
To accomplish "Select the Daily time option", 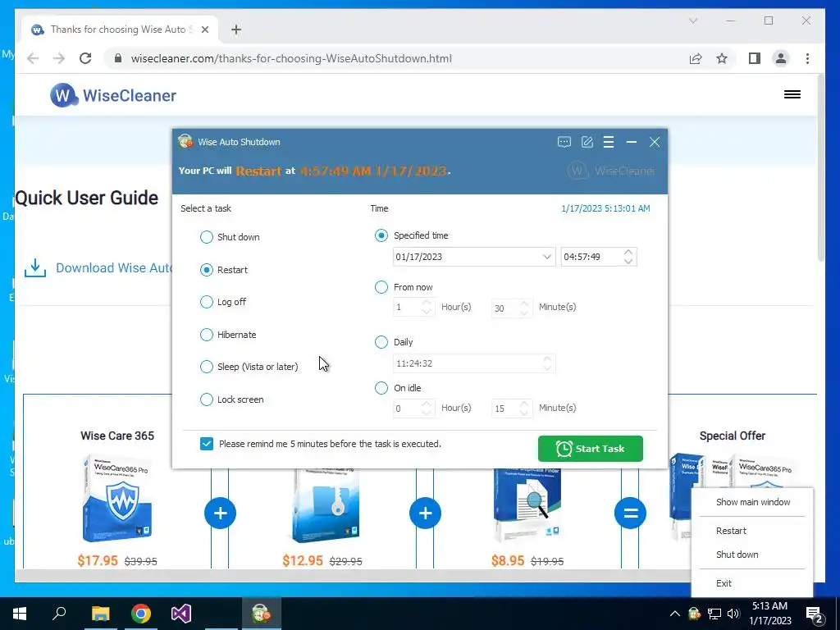I will pos(394,342).
